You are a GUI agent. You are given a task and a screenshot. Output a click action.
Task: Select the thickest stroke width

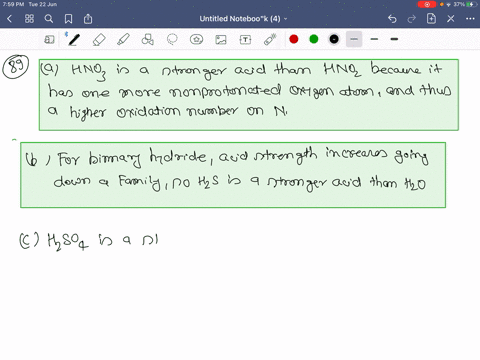pos(394,39)
